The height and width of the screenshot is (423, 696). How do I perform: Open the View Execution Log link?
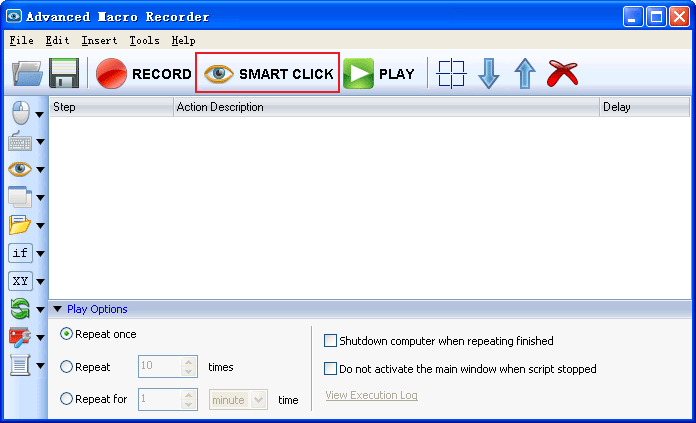click(371, 395)
